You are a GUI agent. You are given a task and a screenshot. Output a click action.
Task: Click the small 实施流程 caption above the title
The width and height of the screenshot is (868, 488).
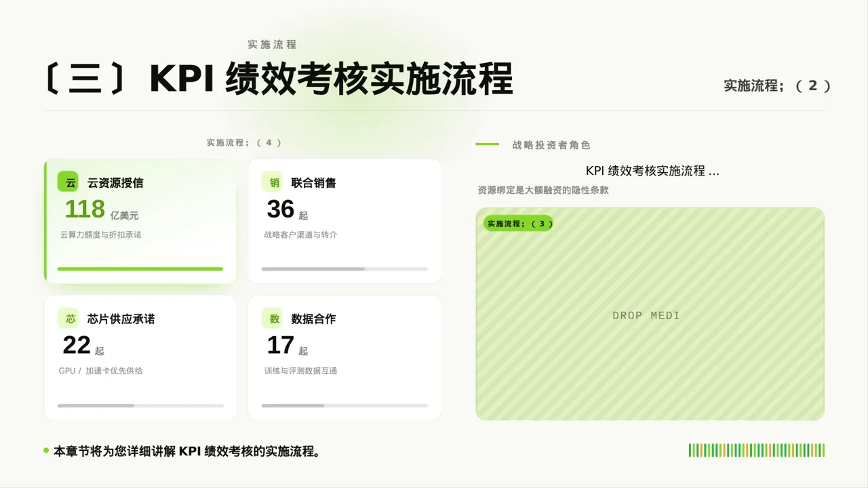tap(272, 45)
